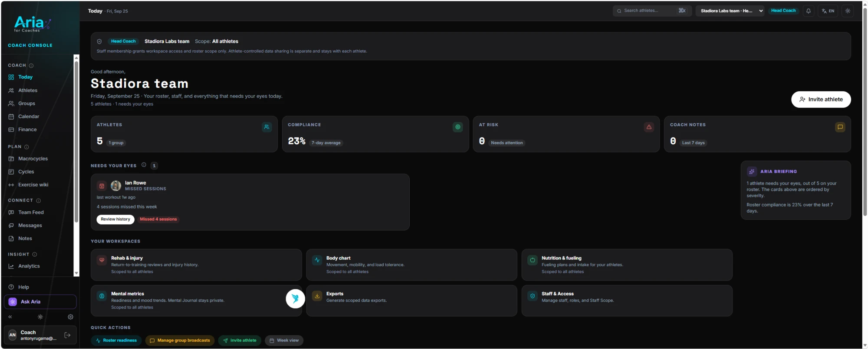This screenshot has width=868, height=349.
Task: Click the sun icon beside the sidebar gear
Action: point(40,317)
